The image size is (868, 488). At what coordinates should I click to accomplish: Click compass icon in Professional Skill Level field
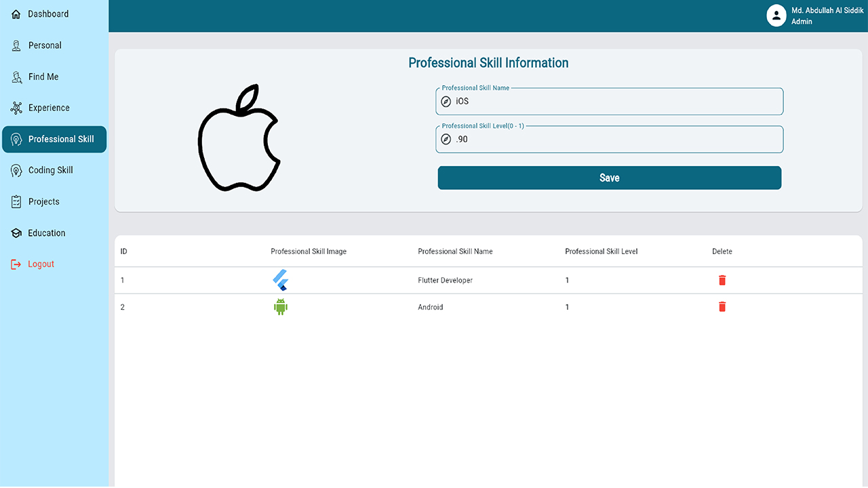click(x=446, y=140)
